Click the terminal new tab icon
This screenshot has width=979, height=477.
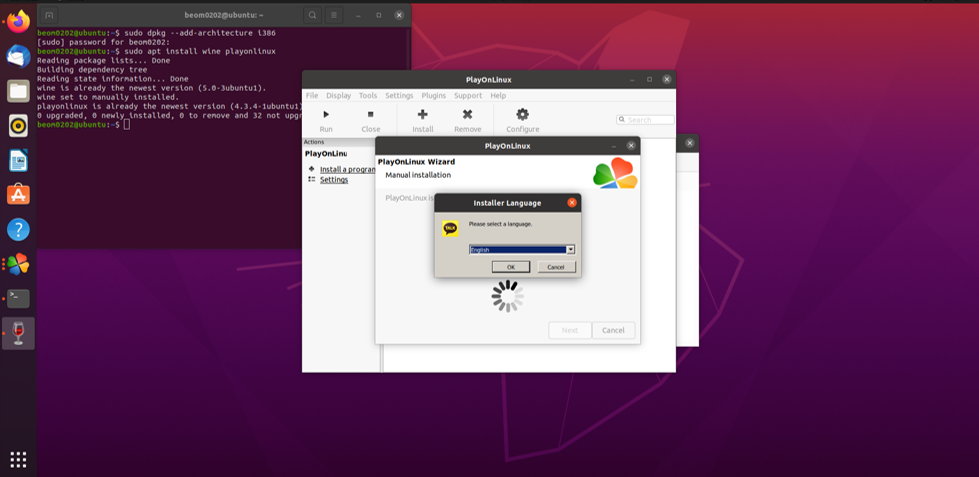(x=49, y=15)
